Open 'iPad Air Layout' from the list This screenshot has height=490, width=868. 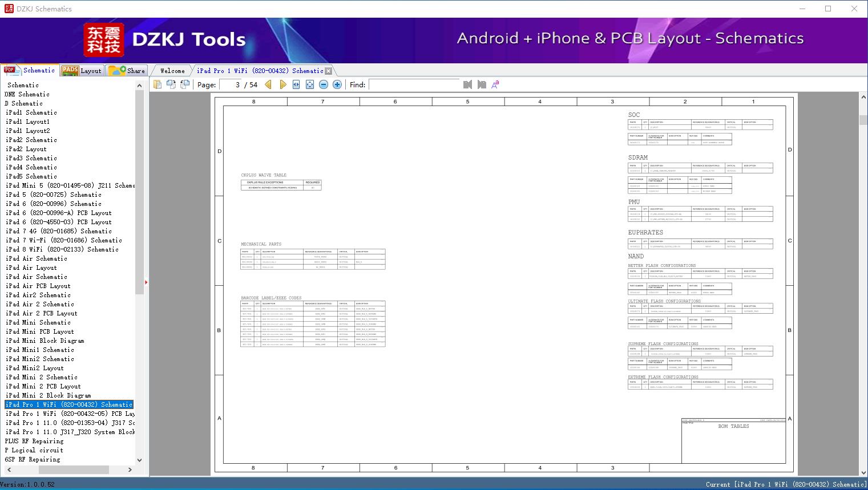click(31, 268)
